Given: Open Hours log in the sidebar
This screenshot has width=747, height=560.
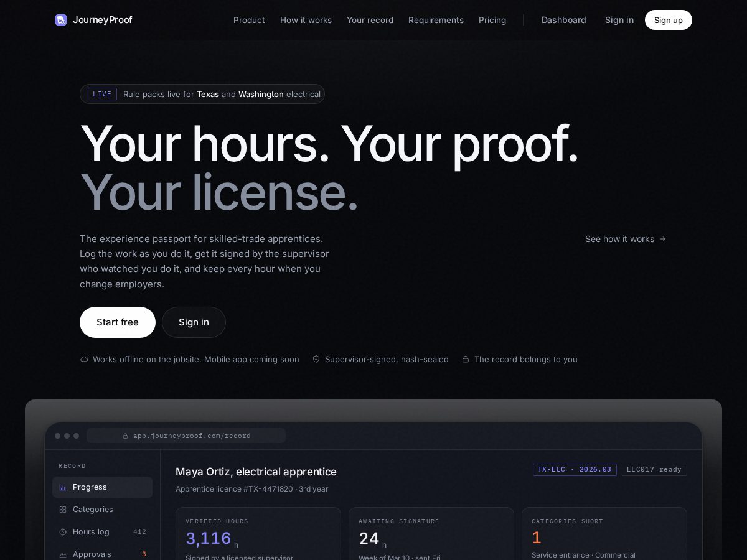Looking at the screenshot, I should point(102,532).
